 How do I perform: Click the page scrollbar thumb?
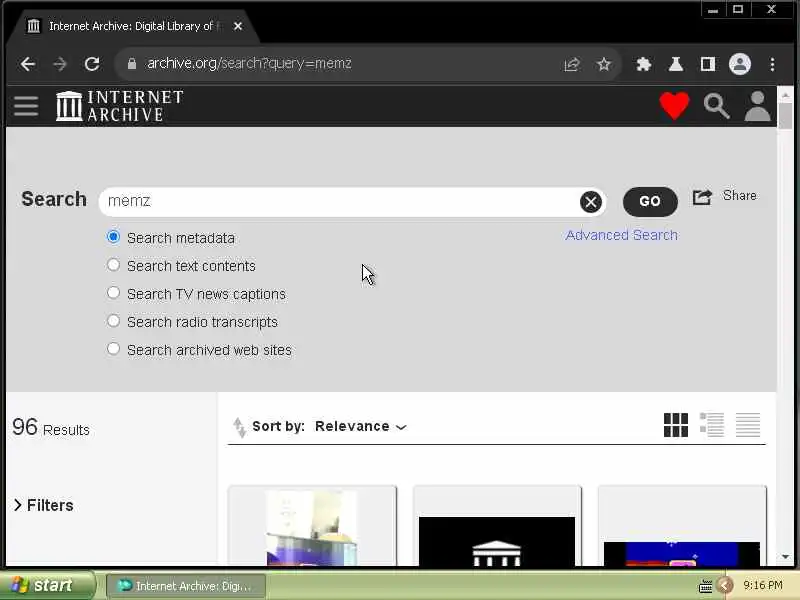pos(785,116)
